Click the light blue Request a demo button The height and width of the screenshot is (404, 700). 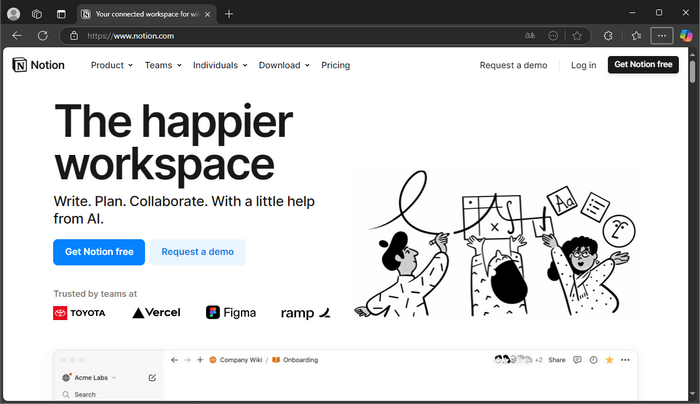pos(198,252)
